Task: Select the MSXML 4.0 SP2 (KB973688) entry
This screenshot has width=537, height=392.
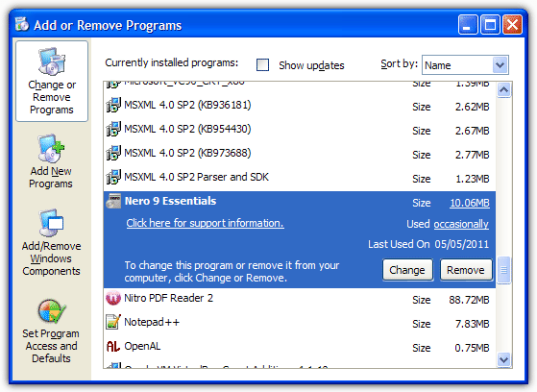Action: click(300, 153)
